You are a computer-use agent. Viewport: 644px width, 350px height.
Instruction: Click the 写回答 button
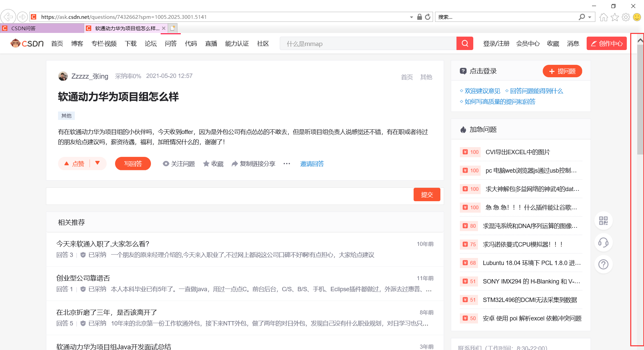[133, 164]
